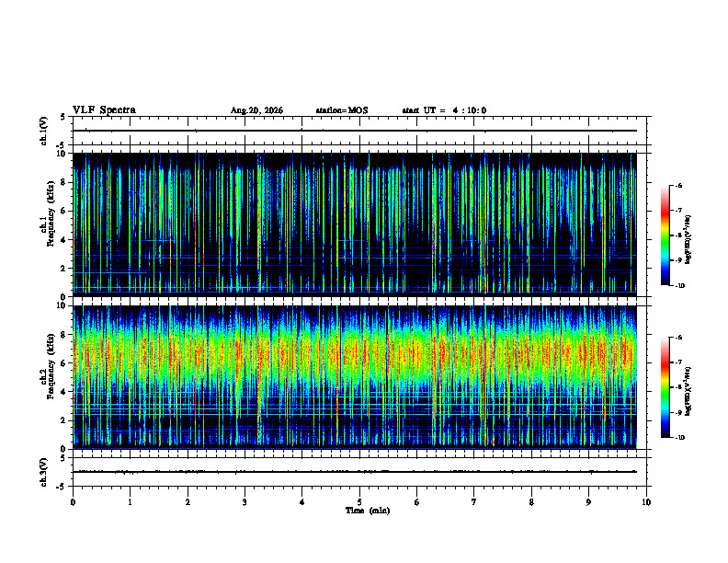Image resolution: width=728 pixels, height=563 pixels.
Task: Click the -6 label on upper color scale
Action: point(678,185)
